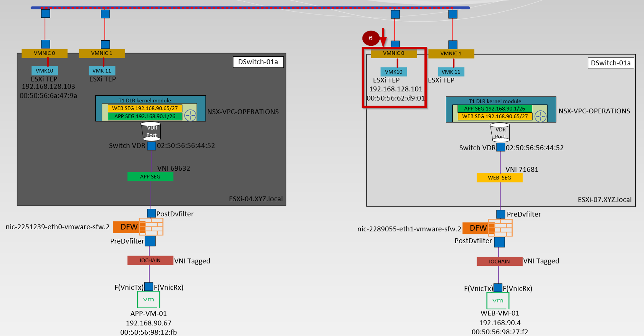Click the blue PostDvfilter square below ESXi-04

151,213
